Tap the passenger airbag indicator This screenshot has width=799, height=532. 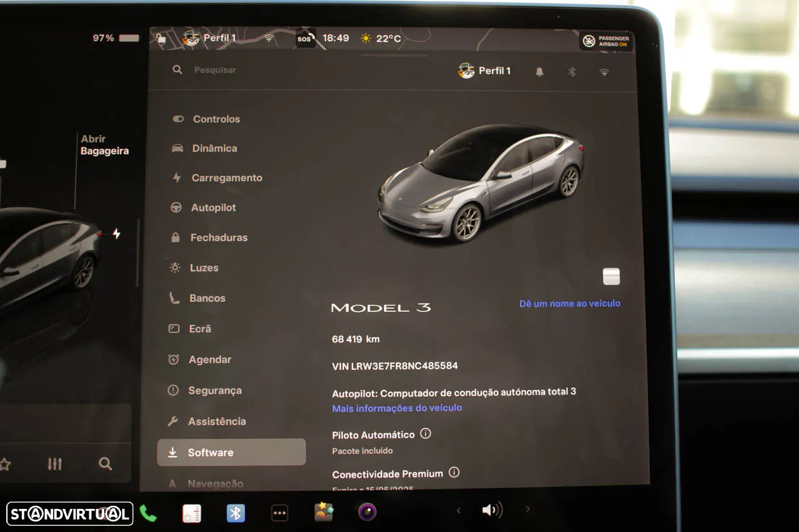[606, 41]
